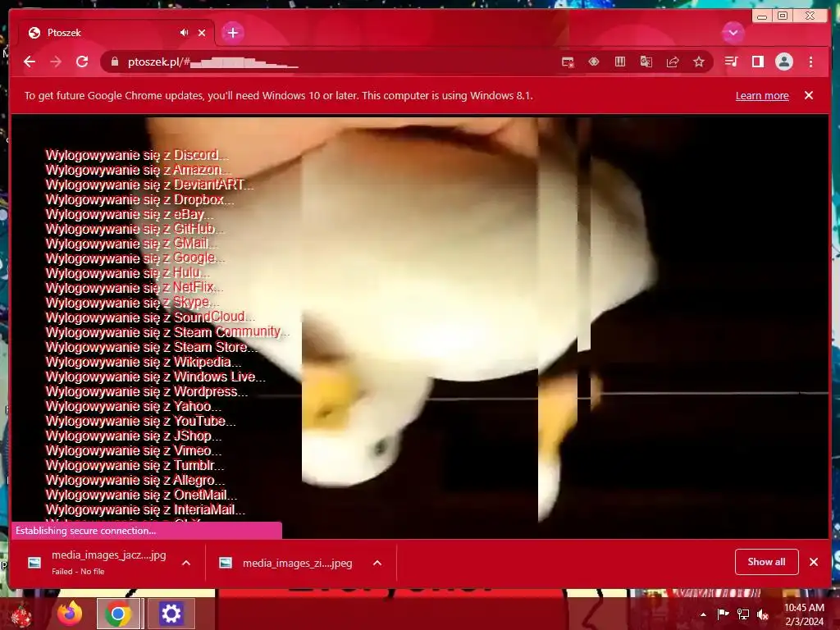
Task: Open the taskbar clock 10:45 AM
Action: 804,614
